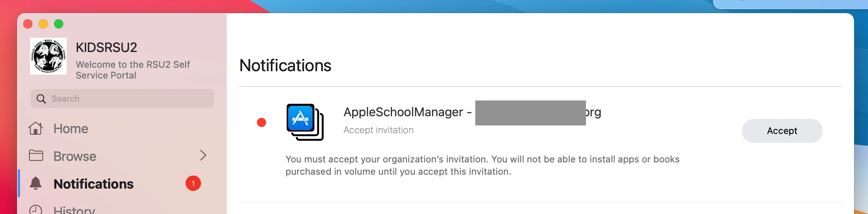The width and height of the screenshot is (868, 214).
Task: Click the red unread notification dot
Action: (x=262, y=122)
